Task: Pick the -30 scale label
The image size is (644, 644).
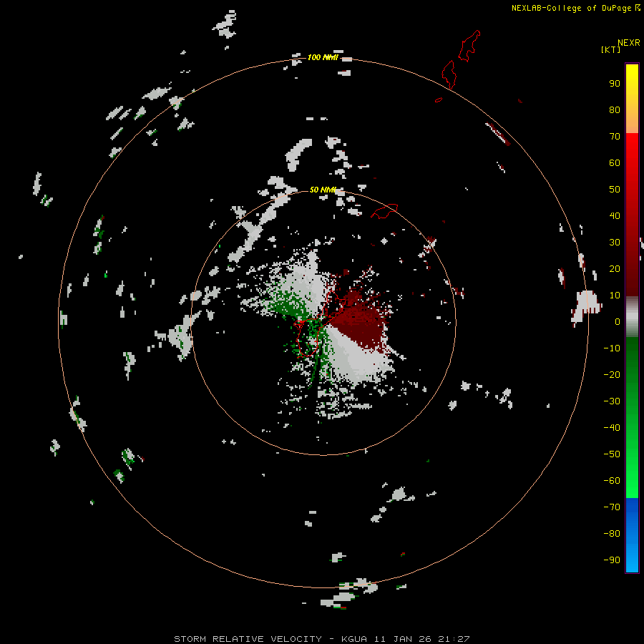Action: point(612,401)
